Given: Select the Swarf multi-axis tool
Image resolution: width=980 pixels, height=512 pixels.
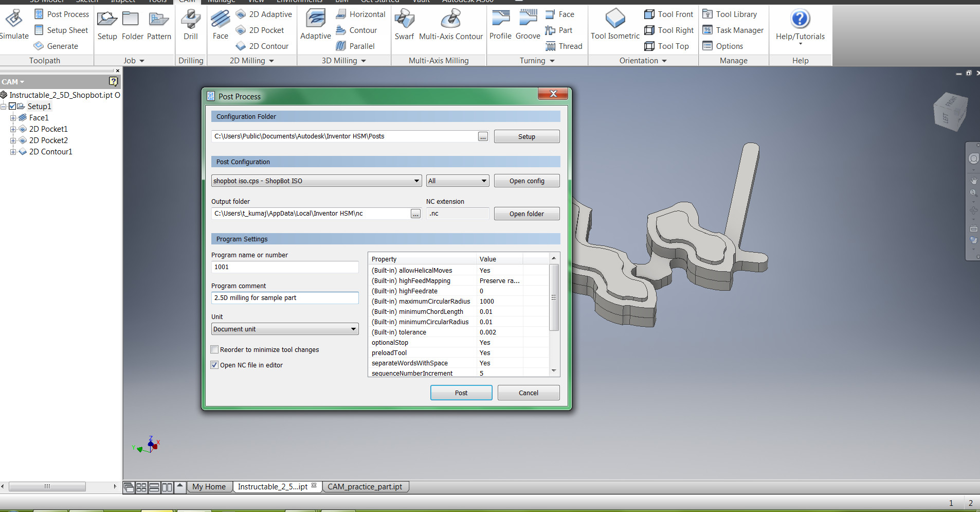Looking at the screenshot, I should coord(404,24).
